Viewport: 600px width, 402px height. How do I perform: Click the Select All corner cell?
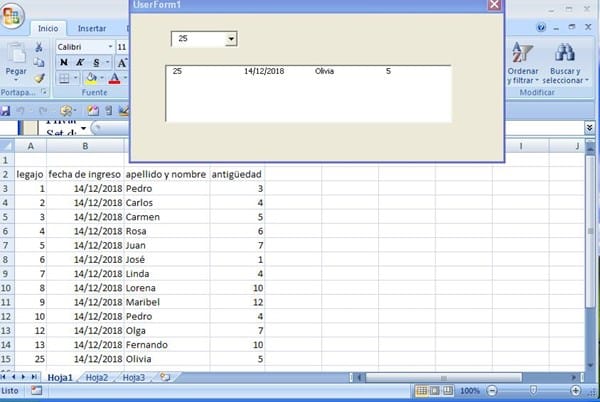(x=7, y=146)
